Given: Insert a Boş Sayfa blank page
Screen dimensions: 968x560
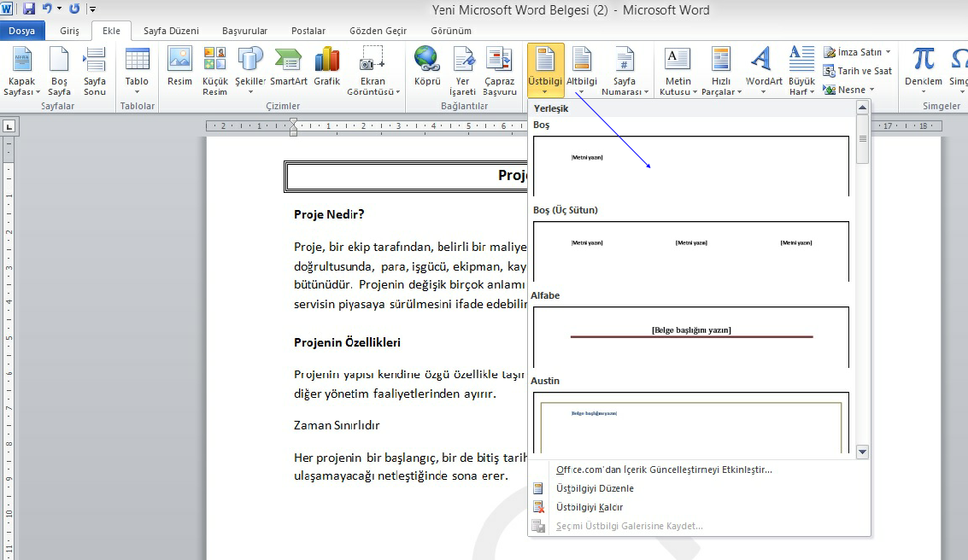Looking at the screenshot, I should 59,71.
